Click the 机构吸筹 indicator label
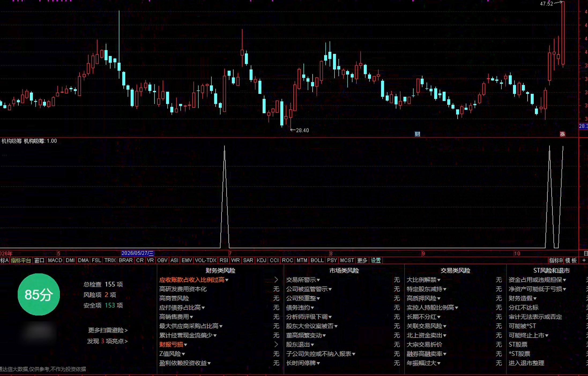This screenshot has height=376, width=588. (x=12, y=141)
